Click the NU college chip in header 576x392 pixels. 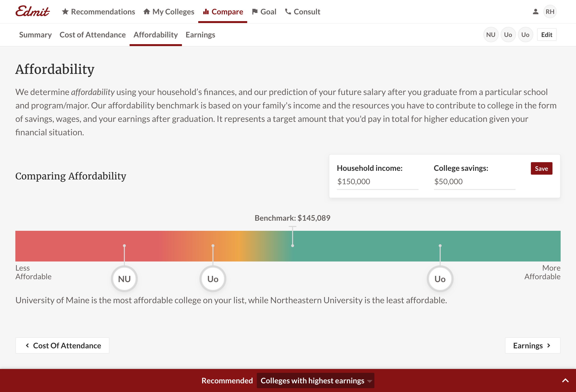pos(491,35)
